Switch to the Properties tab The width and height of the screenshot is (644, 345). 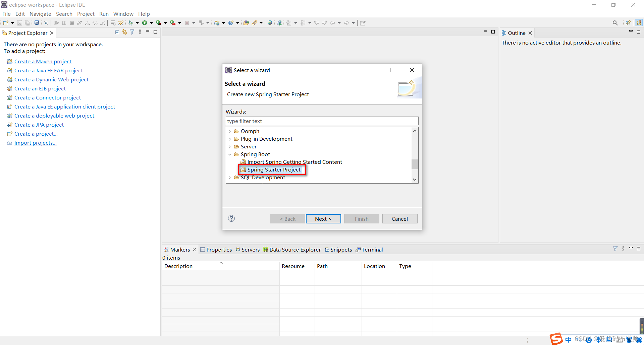click(x=216, y=250)
